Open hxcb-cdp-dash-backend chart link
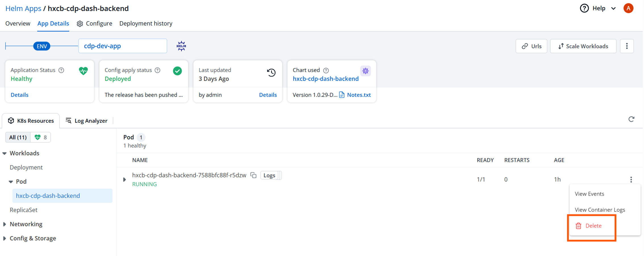Screen dimensions: 644x256 [326, 79]
